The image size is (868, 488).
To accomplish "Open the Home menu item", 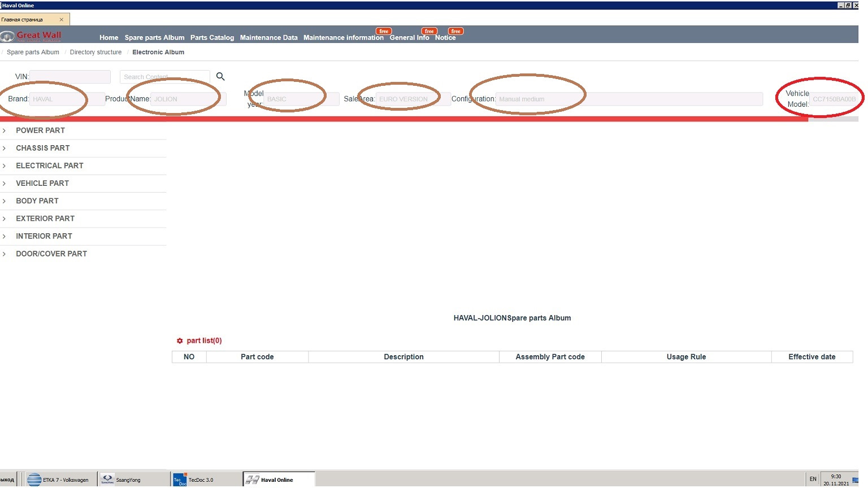I will pos(108,38).
